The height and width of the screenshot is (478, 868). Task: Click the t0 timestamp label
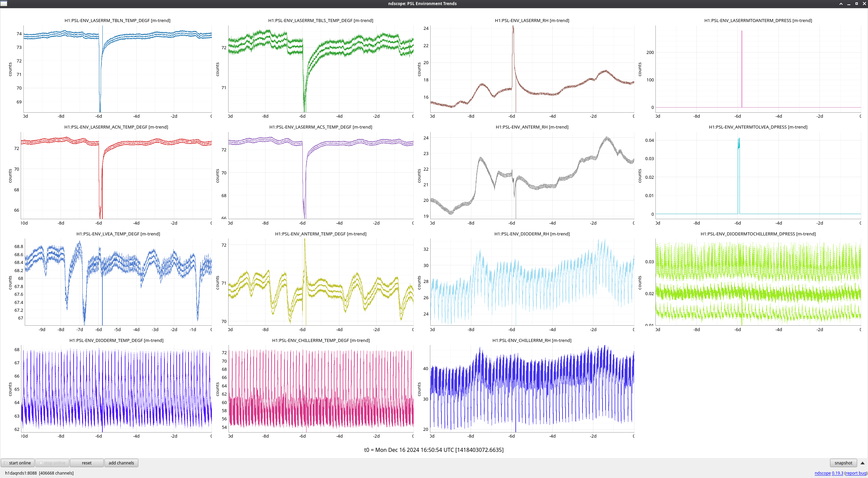tap(434, 450)
